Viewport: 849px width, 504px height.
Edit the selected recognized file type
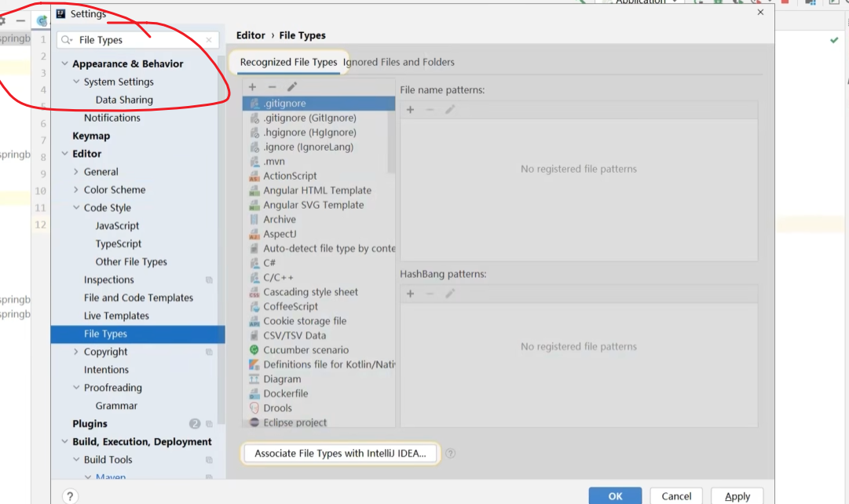tap(292, 86)
